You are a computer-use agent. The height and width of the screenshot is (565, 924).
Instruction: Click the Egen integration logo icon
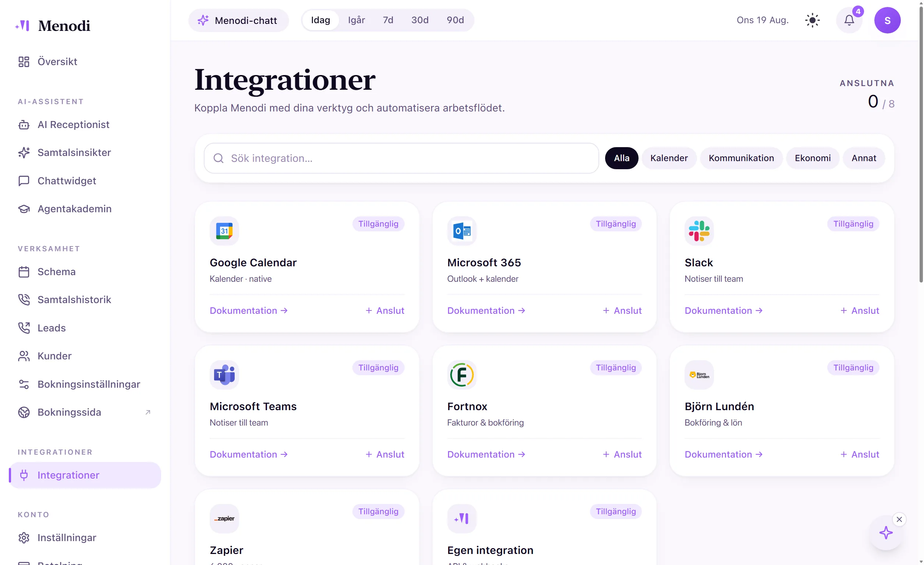(462, 519)
